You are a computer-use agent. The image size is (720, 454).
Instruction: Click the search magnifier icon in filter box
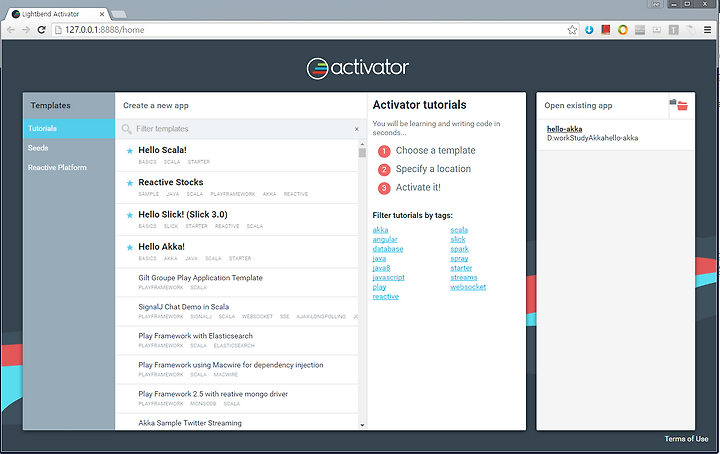[126, 129]
